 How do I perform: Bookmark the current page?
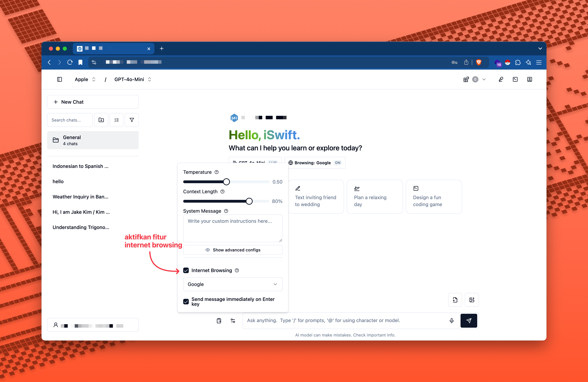[80, 62]
